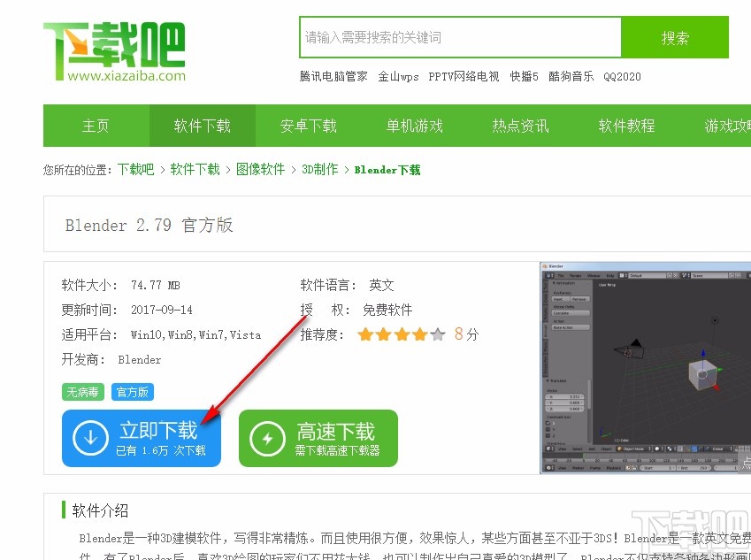Image resolution: width=751 pixels, height=560 pixels.
Task: Click the lightning icon in 高速下载
Action: (x=268, y=438)
